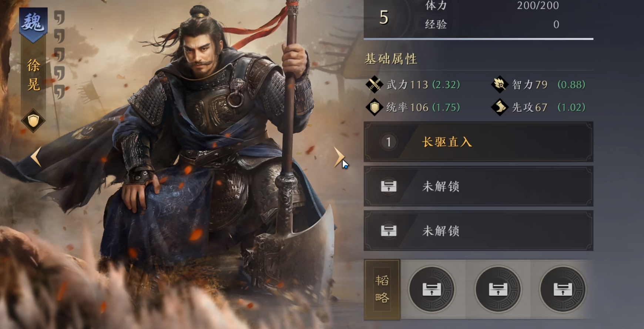This screenshot has height=329, width=644.
Task: Go to previous general with left arrow
Action: pos(36,156)
